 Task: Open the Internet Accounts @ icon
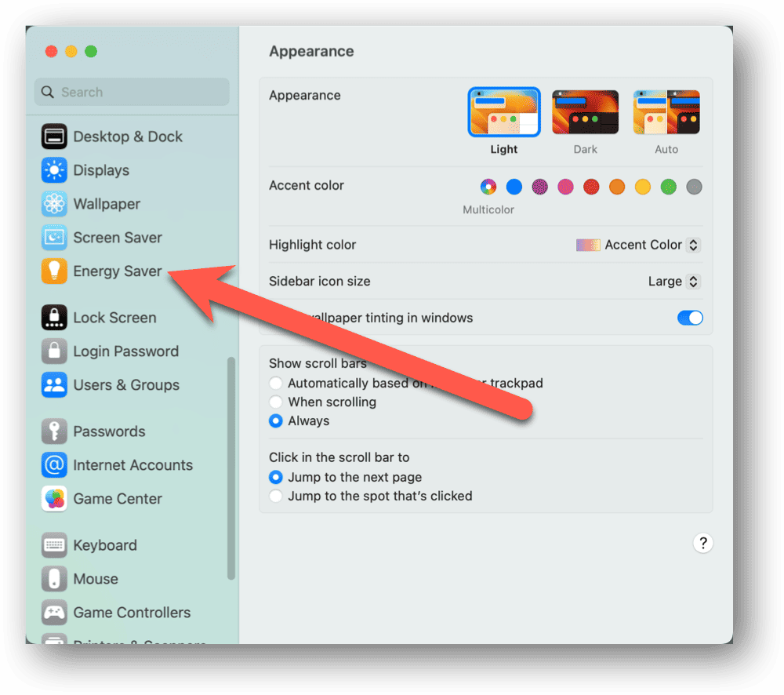coord(54,465)
